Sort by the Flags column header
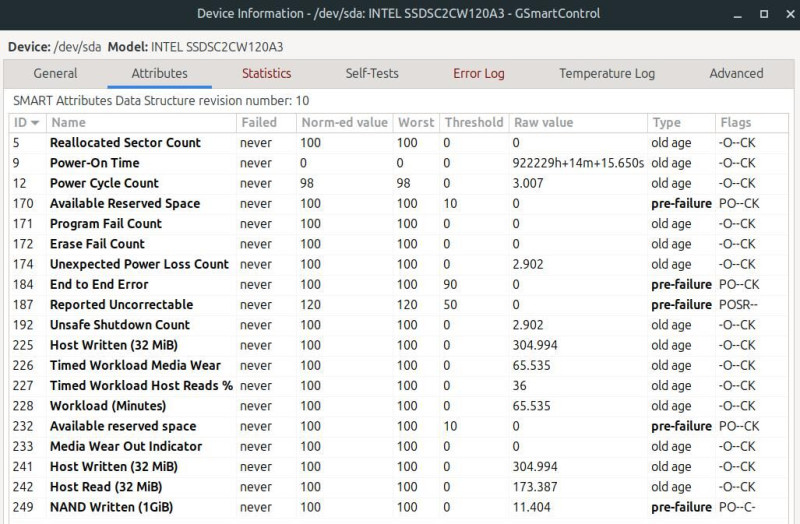 coord(752,122)
